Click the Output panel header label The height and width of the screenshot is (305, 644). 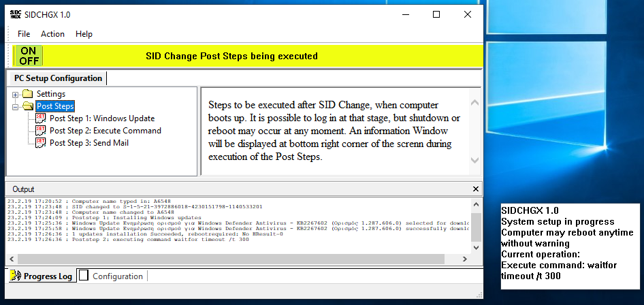click(23, 189)
